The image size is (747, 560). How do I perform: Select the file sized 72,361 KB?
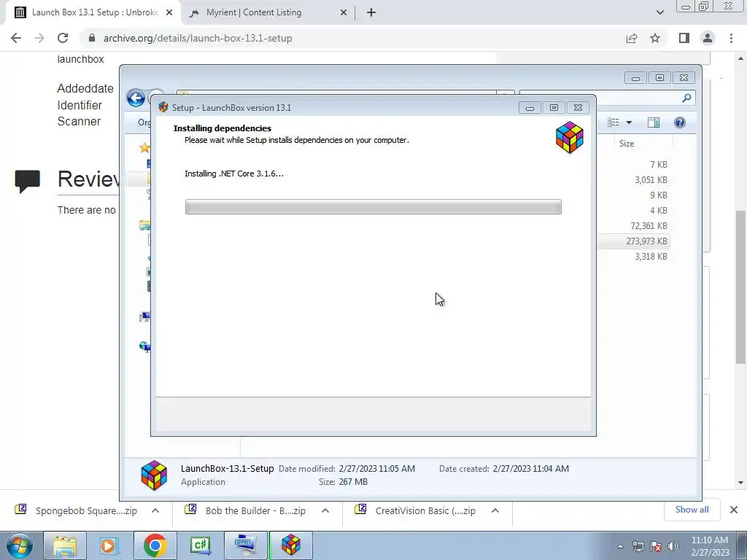[649, 226]
